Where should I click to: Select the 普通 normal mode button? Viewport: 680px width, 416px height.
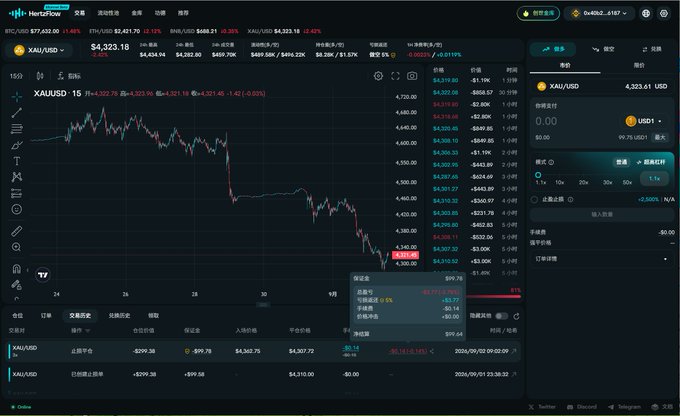click(x=621, y=162)
